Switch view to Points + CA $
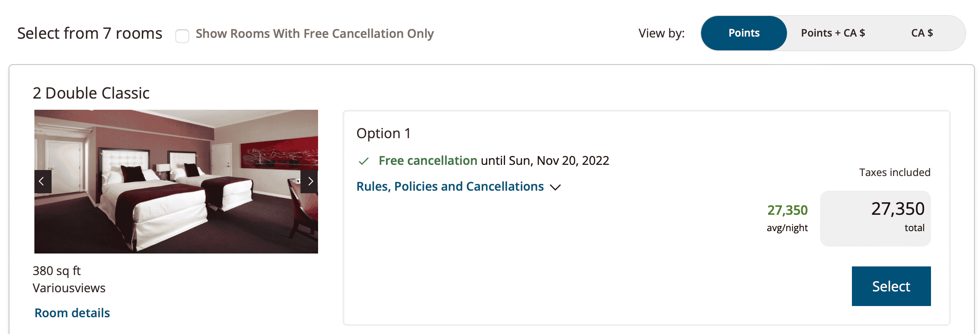 833,33
